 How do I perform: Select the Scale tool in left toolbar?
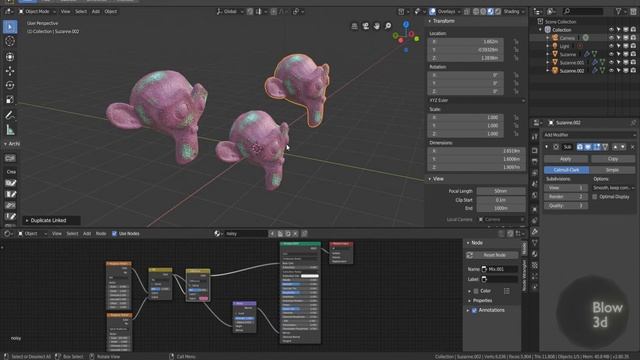(10, 100)
